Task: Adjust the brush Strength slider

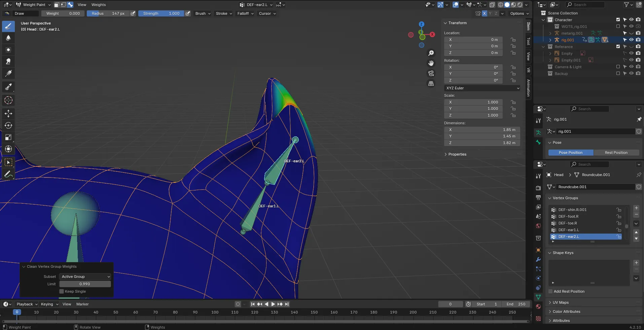Action: (161, 13)
